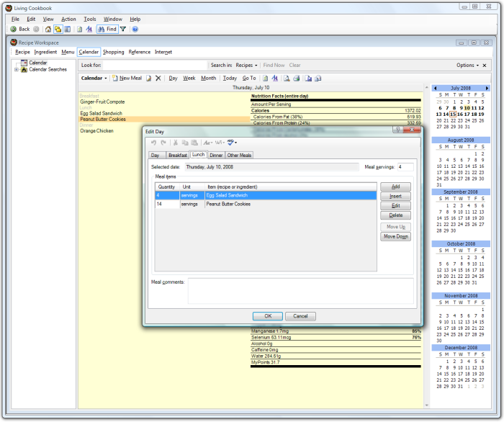The width and height of the screenshot is (504, 422).
Task: Click the Edit button in Meal items
Action: tap(395, 206)
